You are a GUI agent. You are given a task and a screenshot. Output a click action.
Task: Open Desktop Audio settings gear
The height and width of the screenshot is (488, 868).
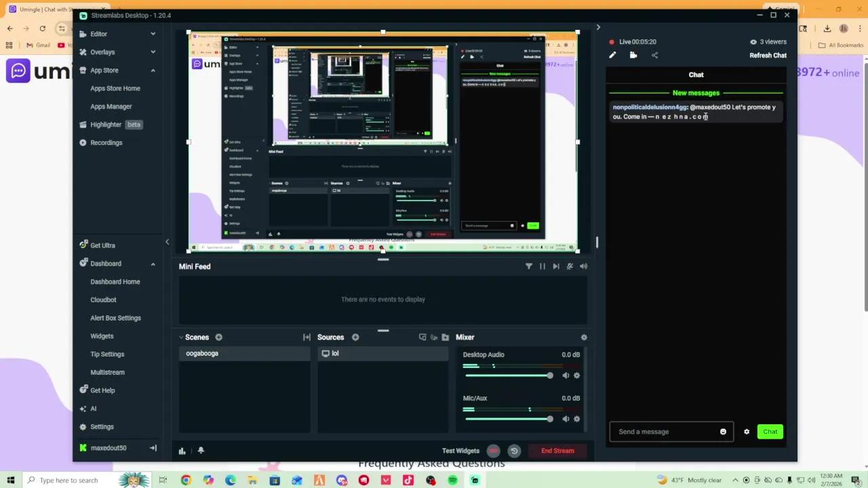pos(577,375)
